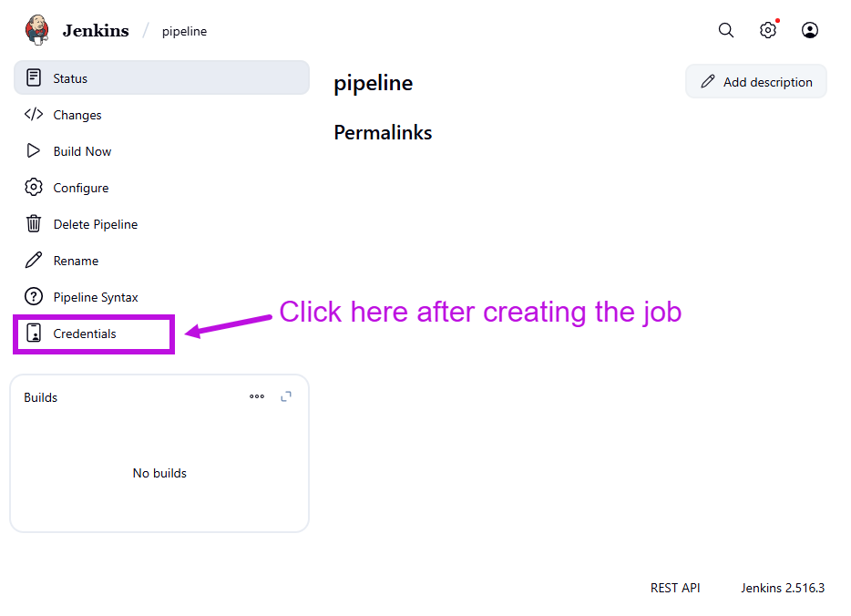Viewport: 851px width, 616px height.
Task: Click the Permalinks heading
Action: pyautogui.click(x=383, y=133)
